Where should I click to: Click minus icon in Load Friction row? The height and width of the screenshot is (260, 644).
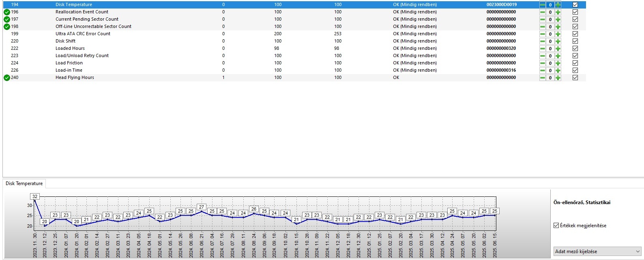543,63
